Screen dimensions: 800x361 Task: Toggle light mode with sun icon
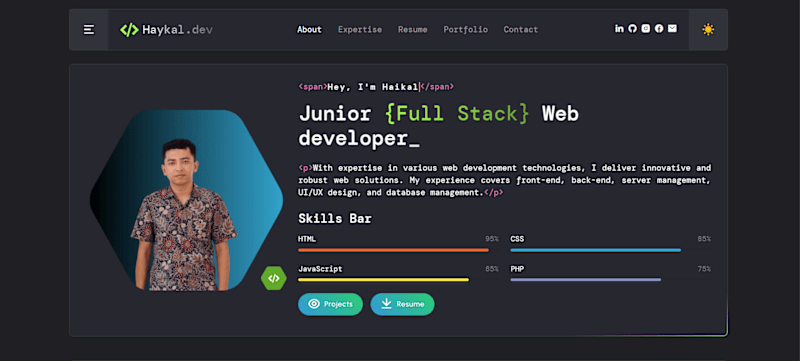(708, 30)
